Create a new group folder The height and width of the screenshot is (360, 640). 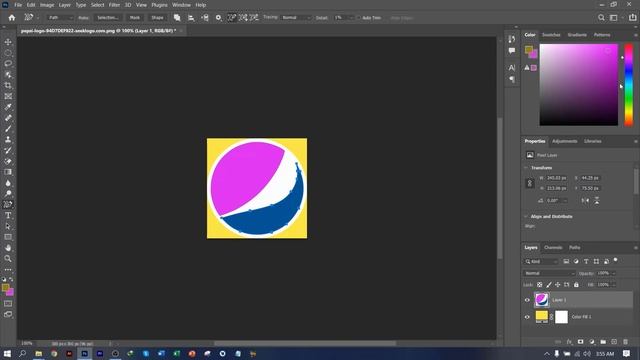pos(603,342)
